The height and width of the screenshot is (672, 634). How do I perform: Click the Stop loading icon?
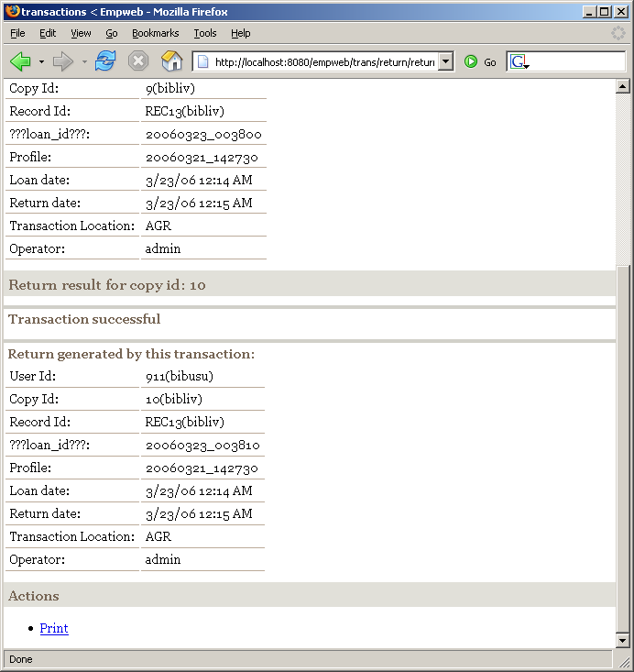[x=138, y=61]
